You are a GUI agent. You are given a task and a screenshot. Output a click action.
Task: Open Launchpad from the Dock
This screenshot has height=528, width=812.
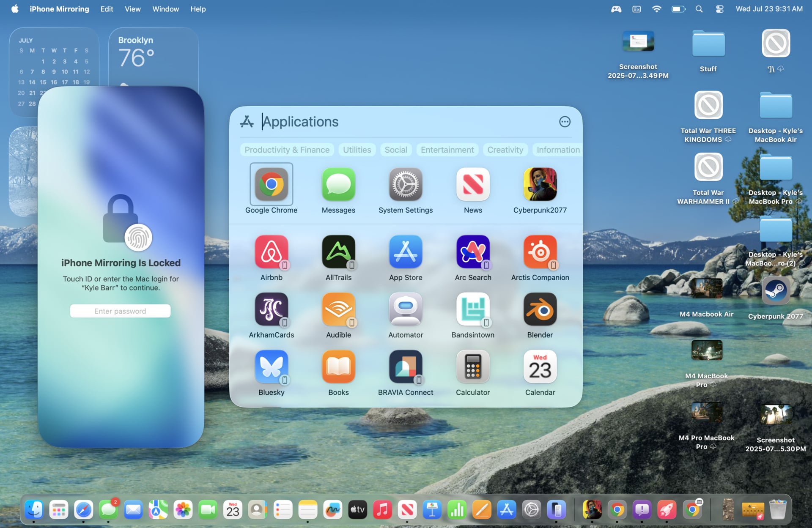(59, 510)
